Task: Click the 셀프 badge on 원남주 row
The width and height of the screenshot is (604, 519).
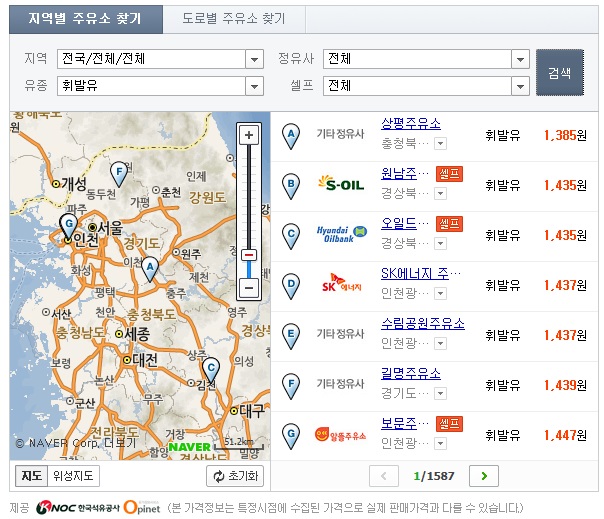Action: 449,174
